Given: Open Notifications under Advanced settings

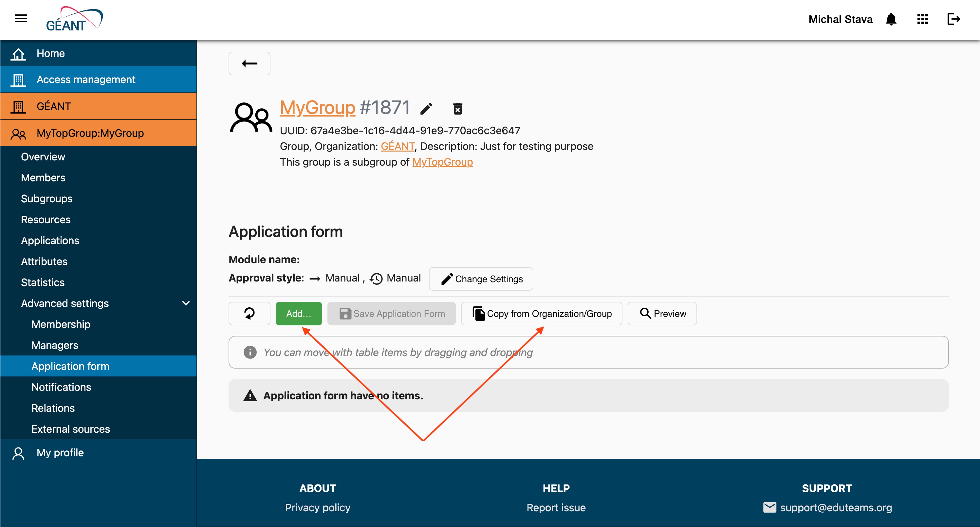Looking at the screenshot, I should pyautogui.click(x=61, y=387).
